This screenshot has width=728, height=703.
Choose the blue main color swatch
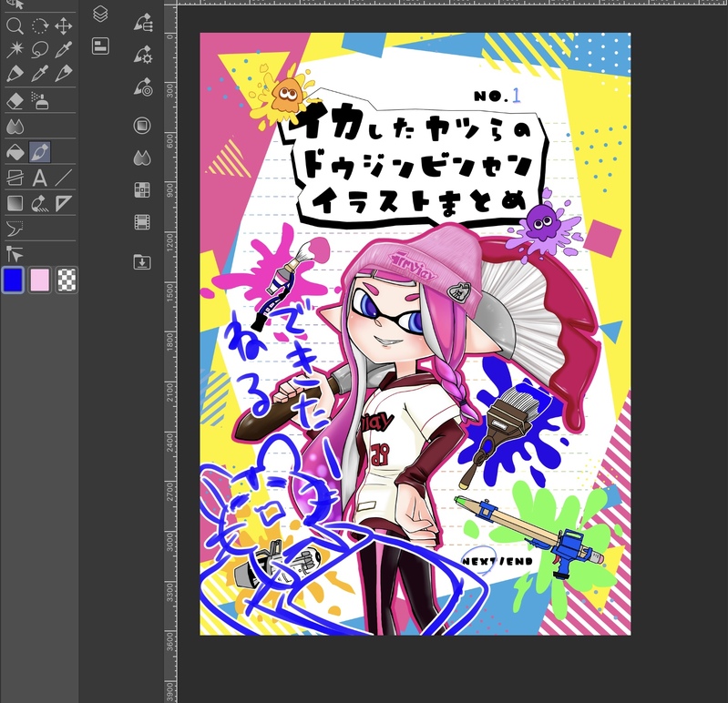click(x=13, y=280)
